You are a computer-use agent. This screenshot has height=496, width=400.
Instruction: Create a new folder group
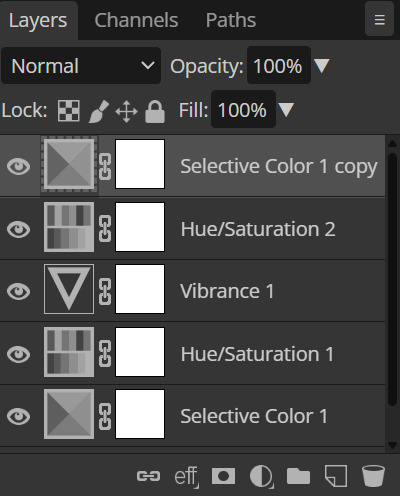point(298,476)
